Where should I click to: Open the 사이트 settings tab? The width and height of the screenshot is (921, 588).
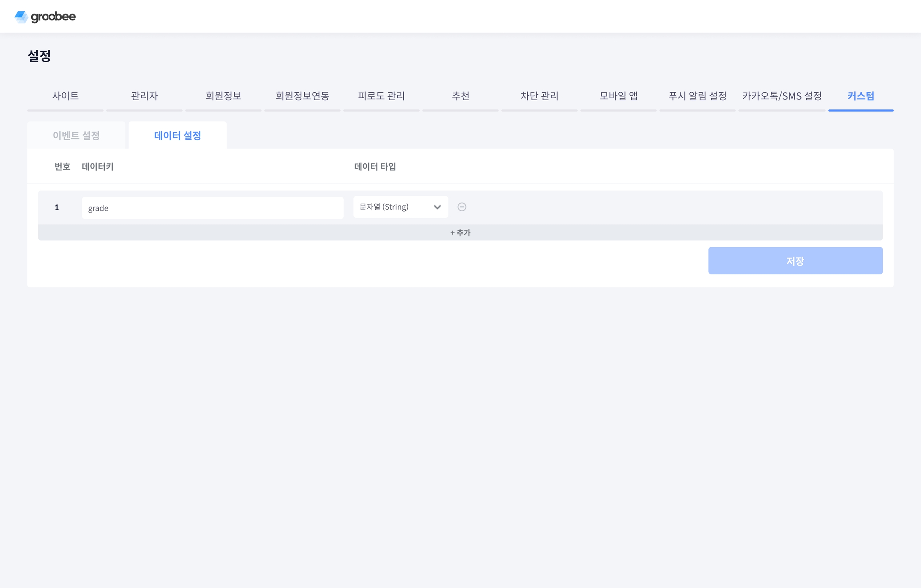[x=65, y=96]
